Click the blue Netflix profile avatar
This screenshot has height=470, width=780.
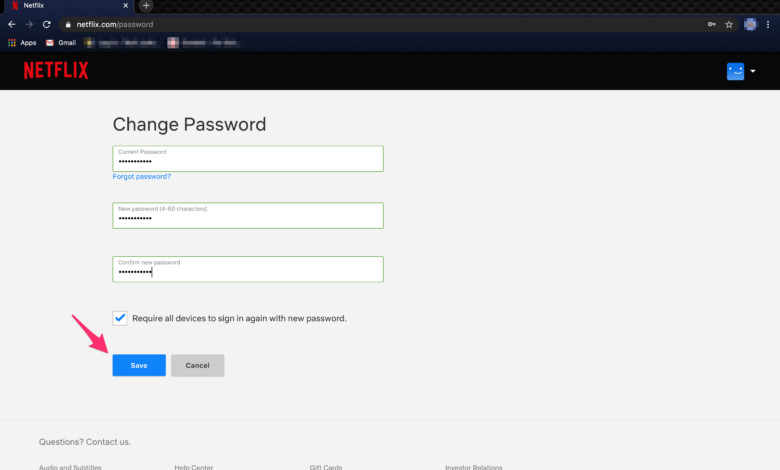(x=735, y=71)
